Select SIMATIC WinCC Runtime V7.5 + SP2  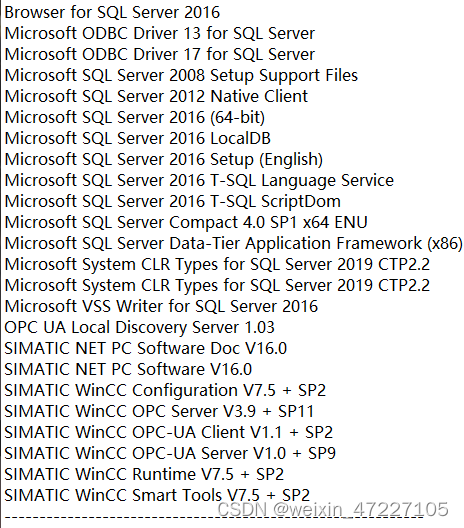144,474
